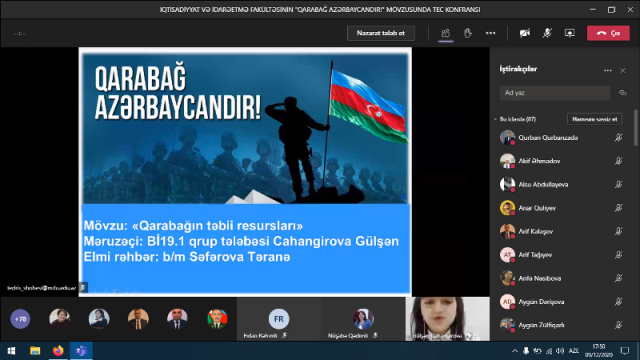Toggle the microphone mute button

[x=547, y=33]
